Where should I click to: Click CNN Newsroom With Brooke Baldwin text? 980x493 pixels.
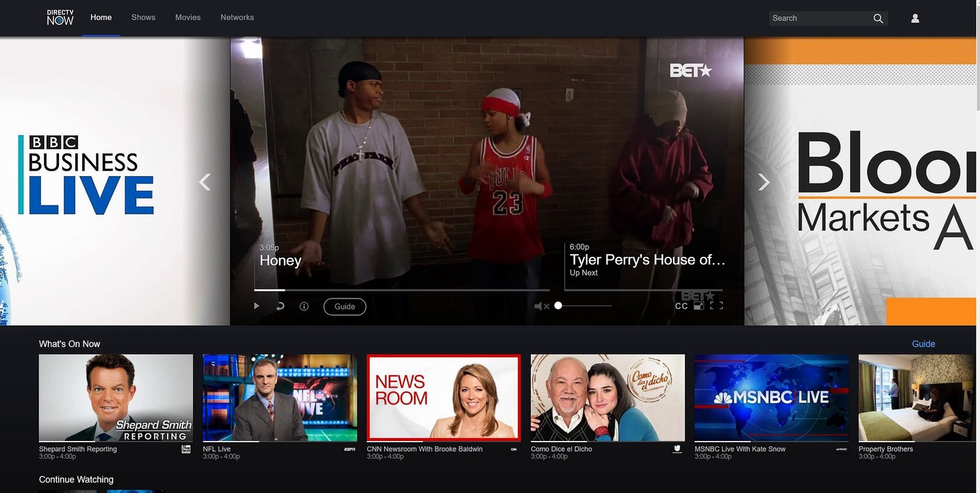pos(425,449)
